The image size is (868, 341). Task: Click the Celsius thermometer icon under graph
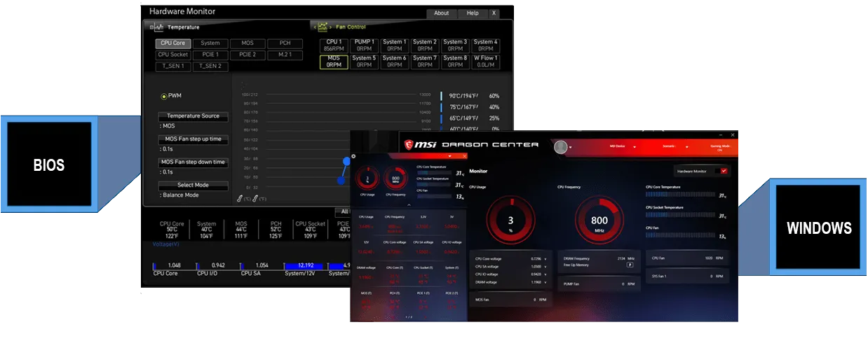(240, 199)
